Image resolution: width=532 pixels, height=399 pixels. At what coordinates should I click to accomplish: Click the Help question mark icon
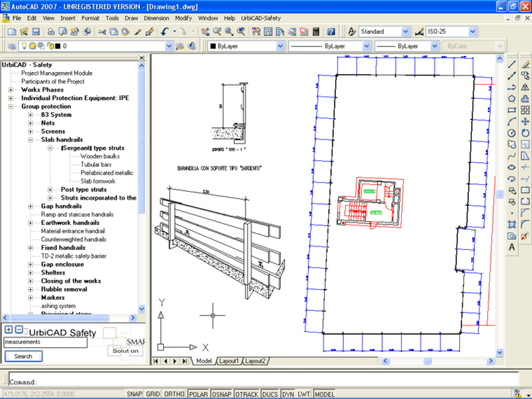(x=331, y=31)
